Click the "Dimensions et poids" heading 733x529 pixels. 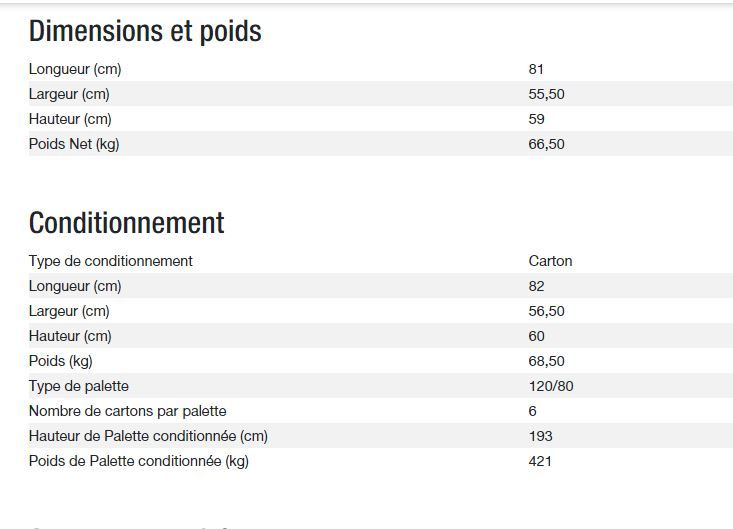pyautogui.click(x=145, y=31)
